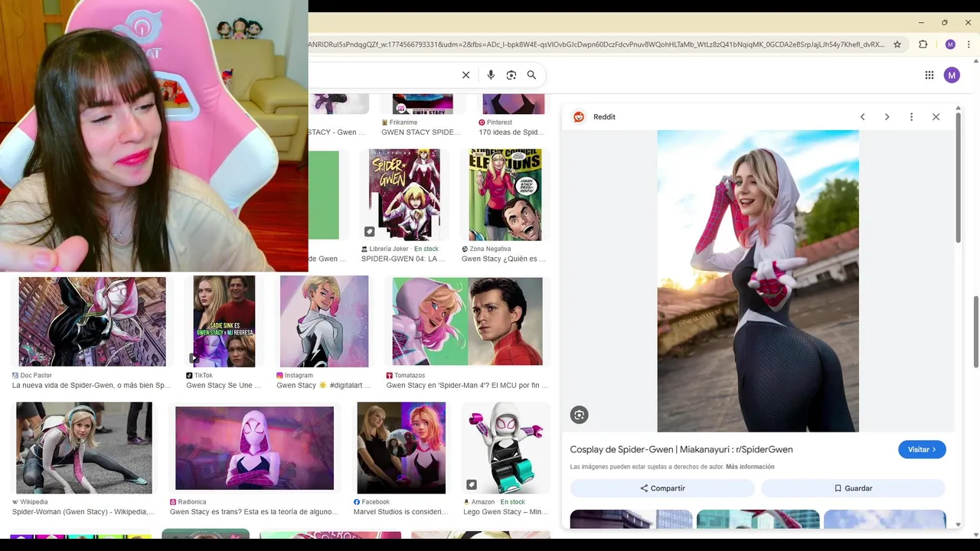
Task: Open more options in image preview panel
Action: click(x=911, y=117)
